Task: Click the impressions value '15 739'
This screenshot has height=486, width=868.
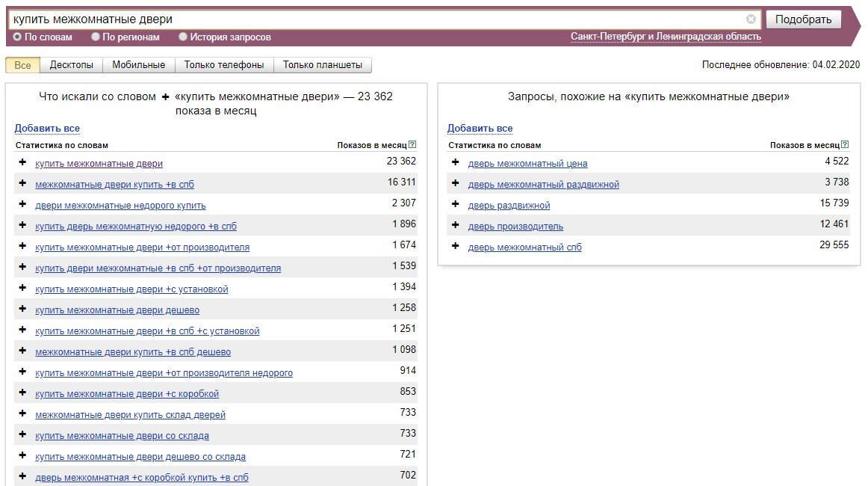Action: (834, 203)
